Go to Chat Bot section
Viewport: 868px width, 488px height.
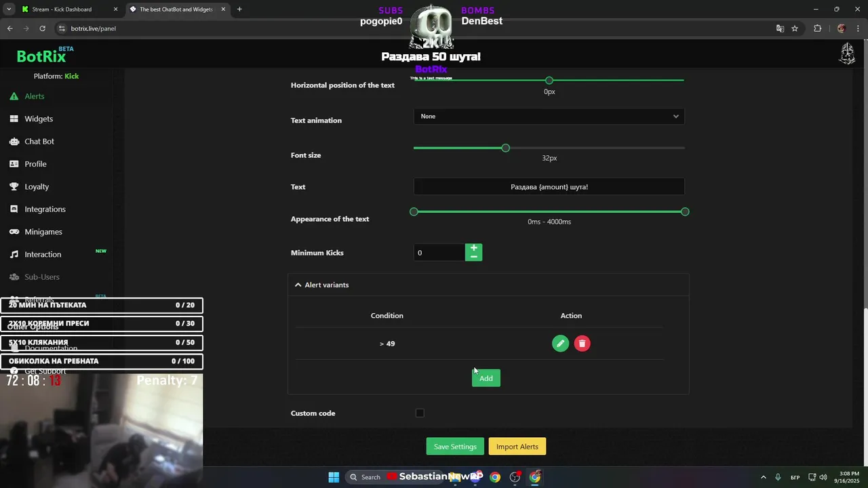coord(39,141)
